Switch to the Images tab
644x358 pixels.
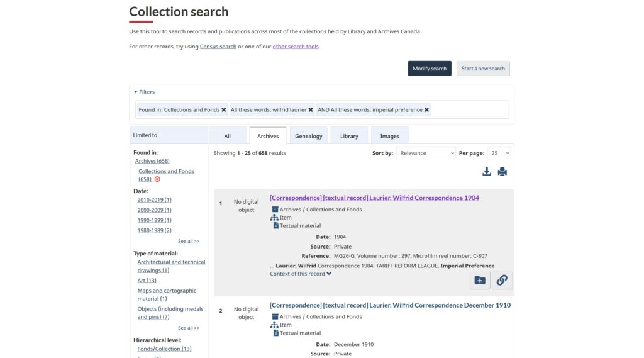click(389, 136)
